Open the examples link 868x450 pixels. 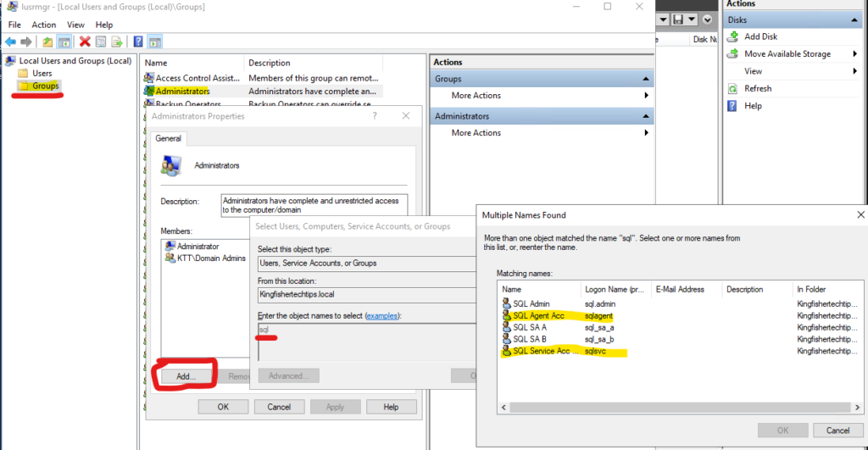pos(382,315)
